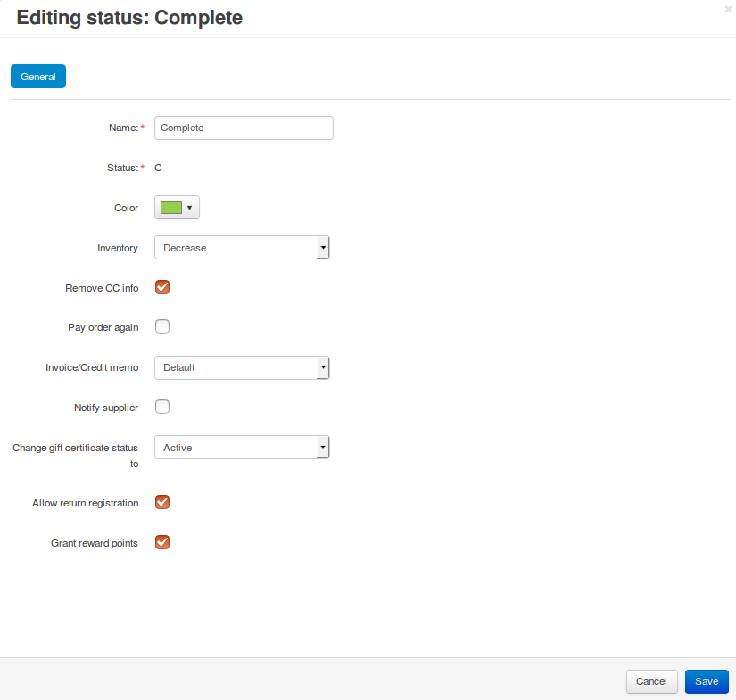
Task: Expand the color picker arrow
Action: [x=190, y=208]
